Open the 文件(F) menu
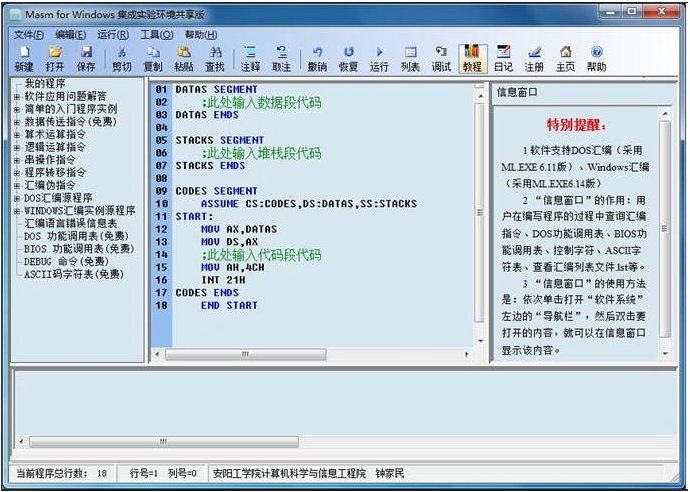 29,35
